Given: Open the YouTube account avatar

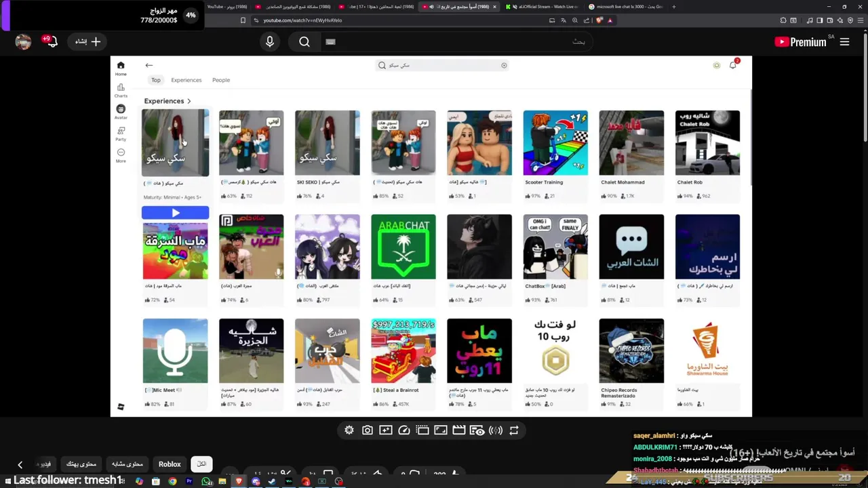Looking at the screenshot, I should click(x=23, y=42).
